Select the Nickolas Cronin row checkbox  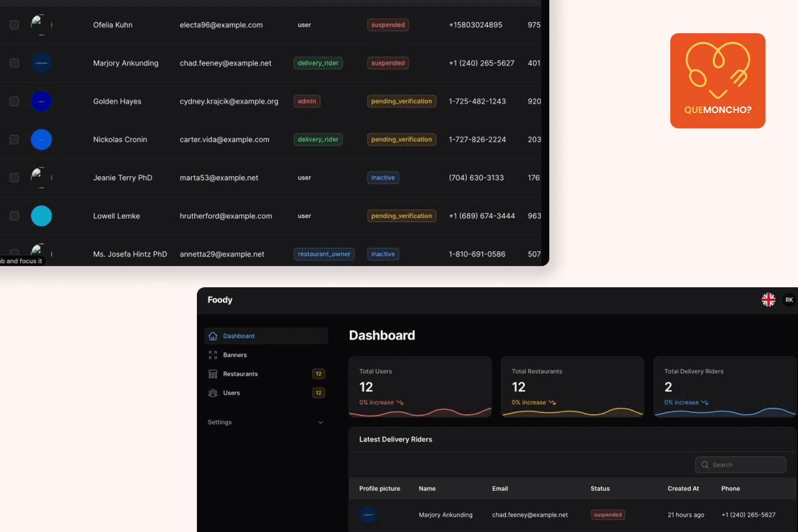(14, 140)
